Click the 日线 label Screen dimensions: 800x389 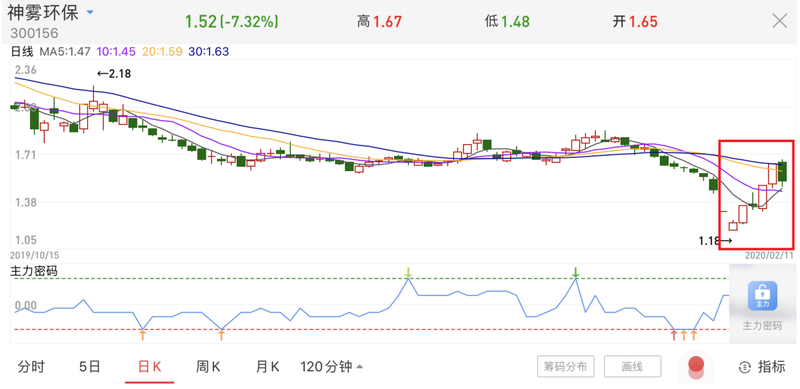coord(22,52)
